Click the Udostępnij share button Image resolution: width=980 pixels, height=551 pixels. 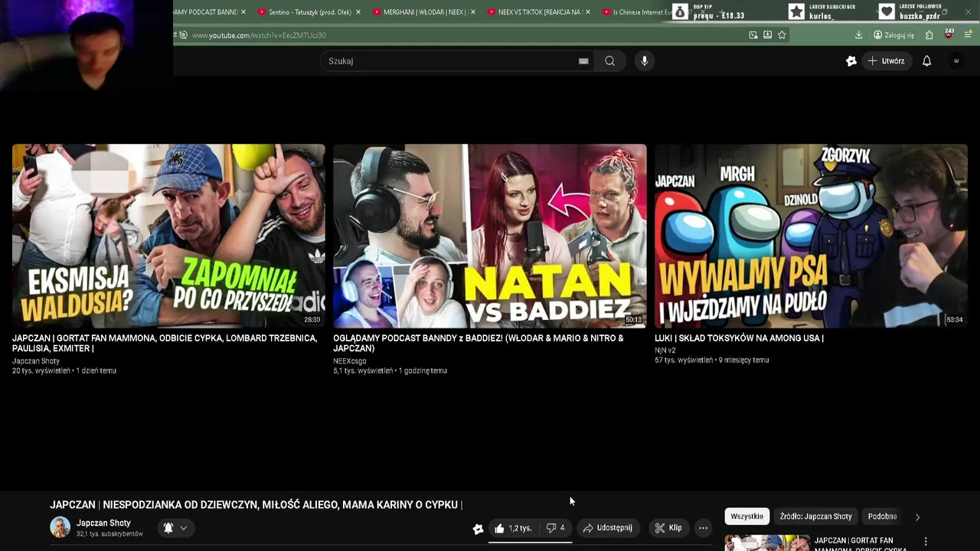tap(608, 528)
